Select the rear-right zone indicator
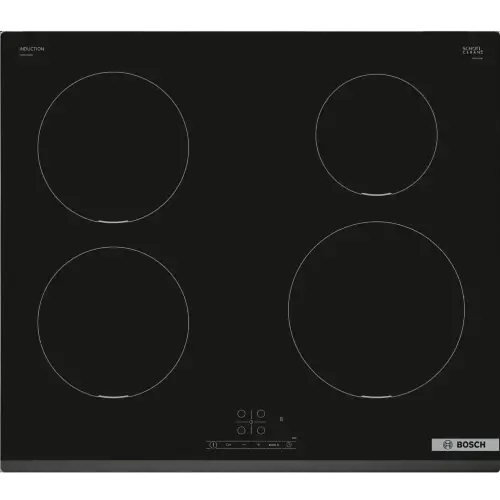Screen dimensions: 500x500 tap(261, 414)
